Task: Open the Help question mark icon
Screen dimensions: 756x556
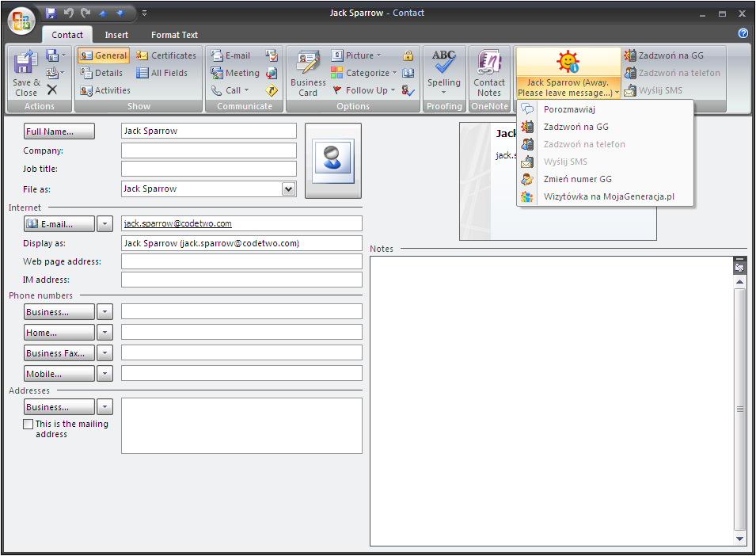Action: pos(743,33)
